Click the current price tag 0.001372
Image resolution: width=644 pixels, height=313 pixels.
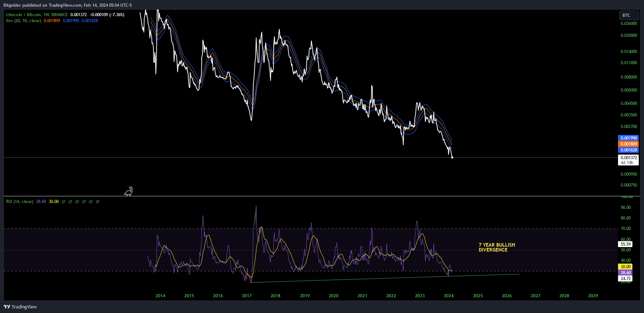click(x=628, y=158)
